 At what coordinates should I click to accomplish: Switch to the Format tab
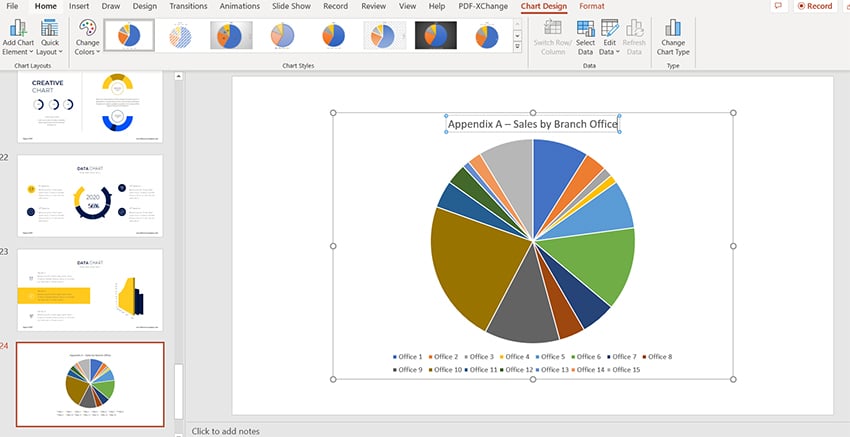point(591,6)
